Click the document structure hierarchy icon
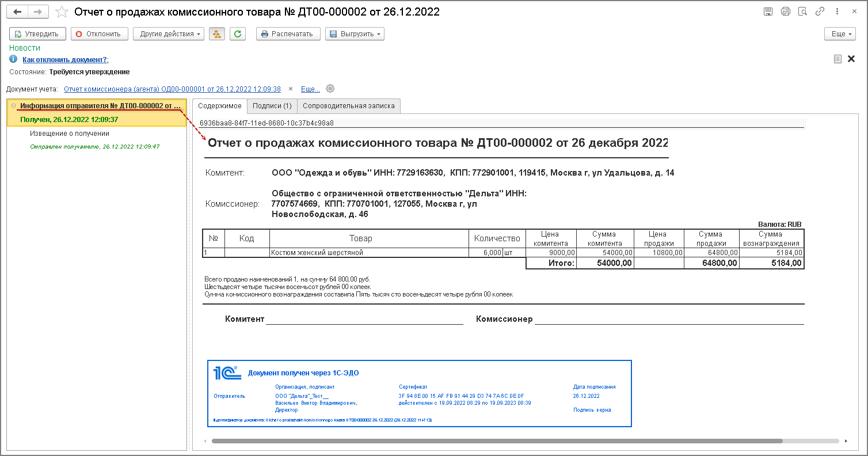The image size is (868, 456). coord(217,34)
